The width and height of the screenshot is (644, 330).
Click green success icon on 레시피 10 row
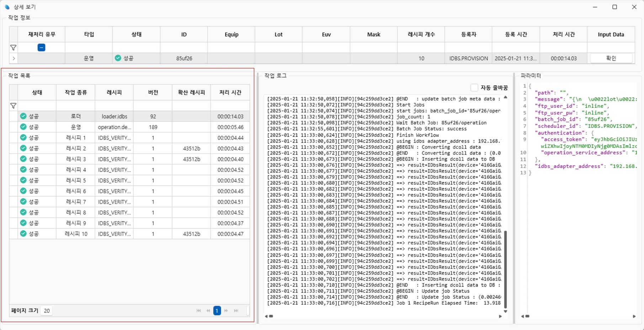[x=23, y=234]
